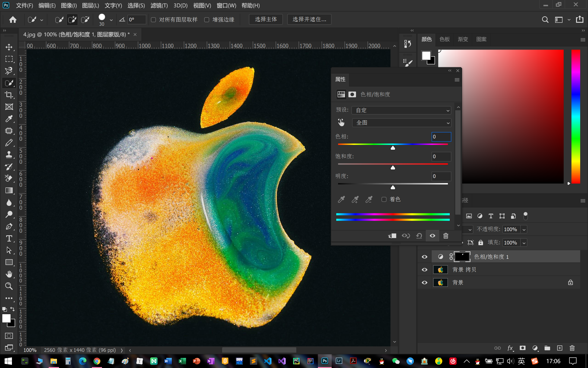588x368 pixels.
Task: Select the Gradient tool
Action: [9, 190]
